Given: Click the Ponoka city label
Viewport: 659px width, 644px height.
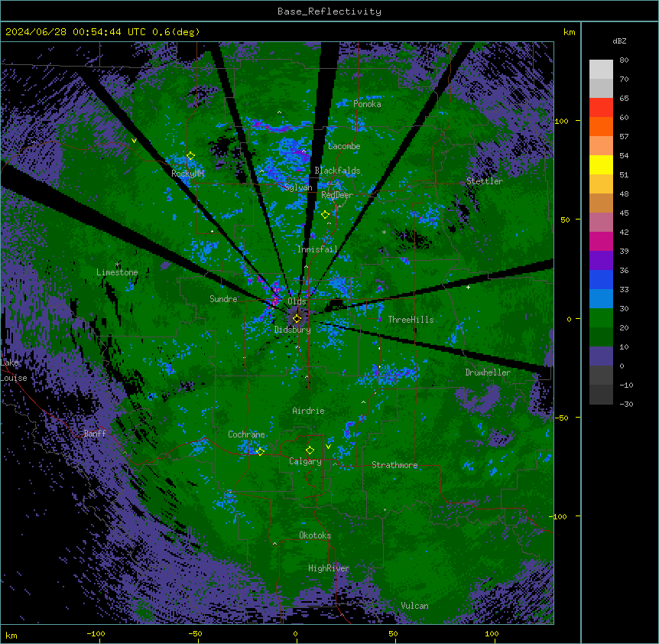Looking at the screenshot, I should 367,104.
